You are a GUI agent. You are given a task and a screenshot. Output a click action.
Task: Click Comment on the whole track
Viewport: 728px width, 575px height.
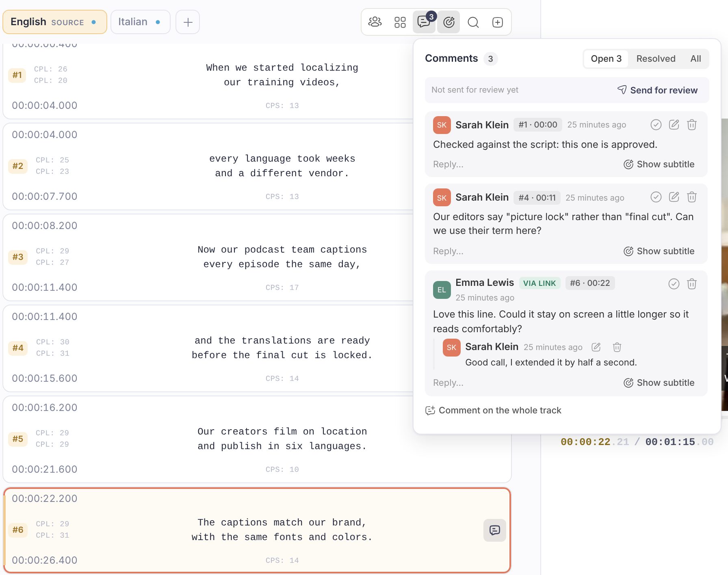pyautogui.click(x=493, y=411)
